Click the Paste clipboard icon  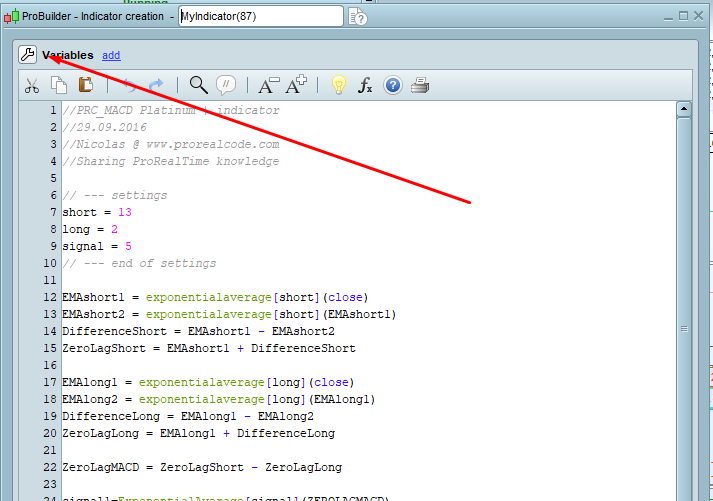tap(85, 85)
